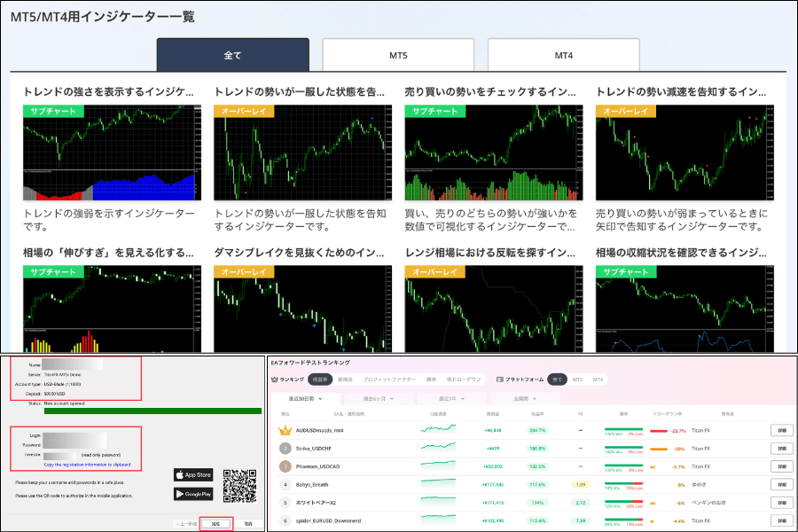Open the トレンドの強さを表示する indicator title
798x532 pixels.
[x=108, y=91]
